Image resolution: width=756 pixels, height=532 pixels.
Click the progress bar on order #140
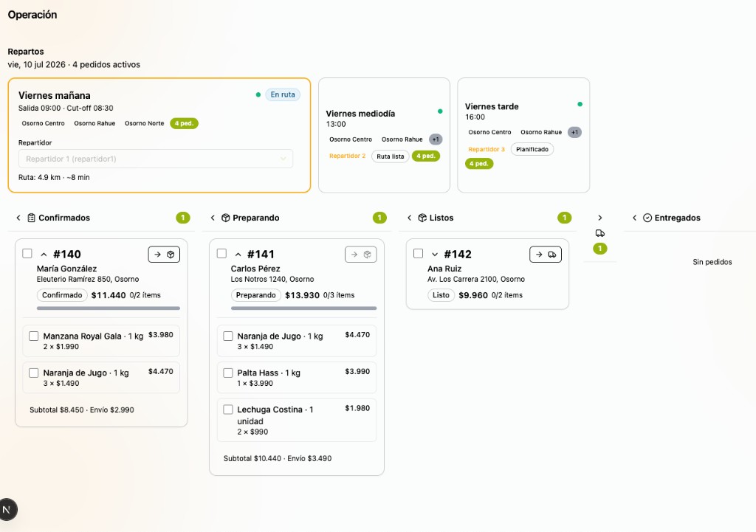pos(109,308)
